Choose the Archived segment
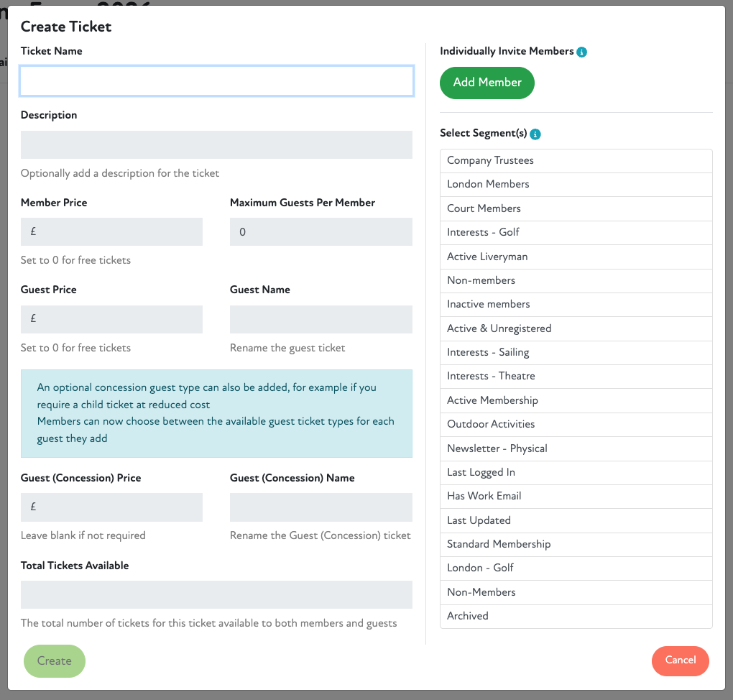The height and width of the screenshot is (700, 733). pos(576,616)
